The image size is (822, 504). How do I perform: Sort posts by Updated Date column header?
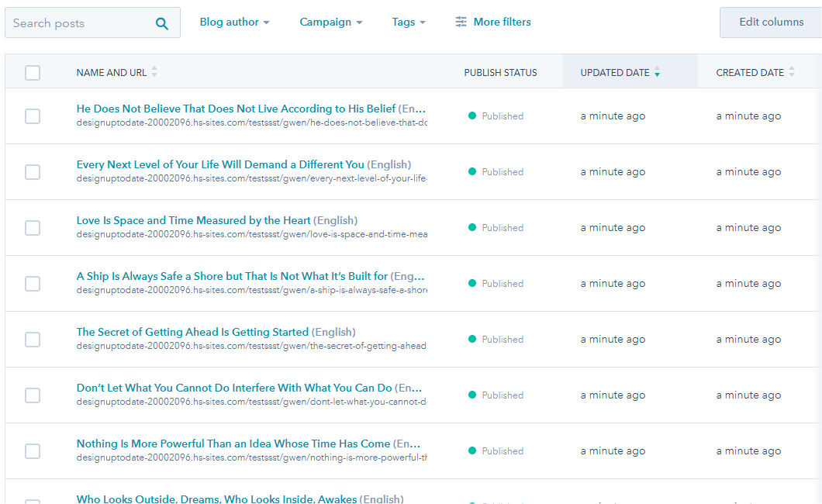614,73
